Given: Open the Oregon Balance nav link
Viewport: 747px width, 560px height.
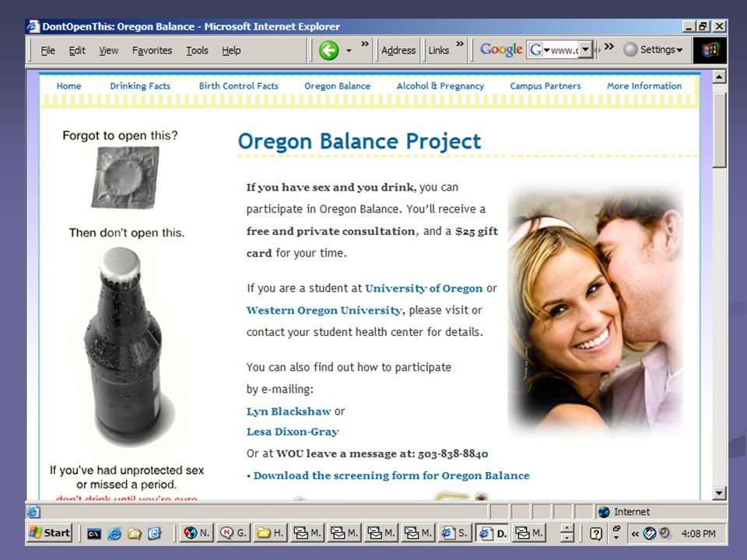Looking at the screenshot, I should (337, 86).
